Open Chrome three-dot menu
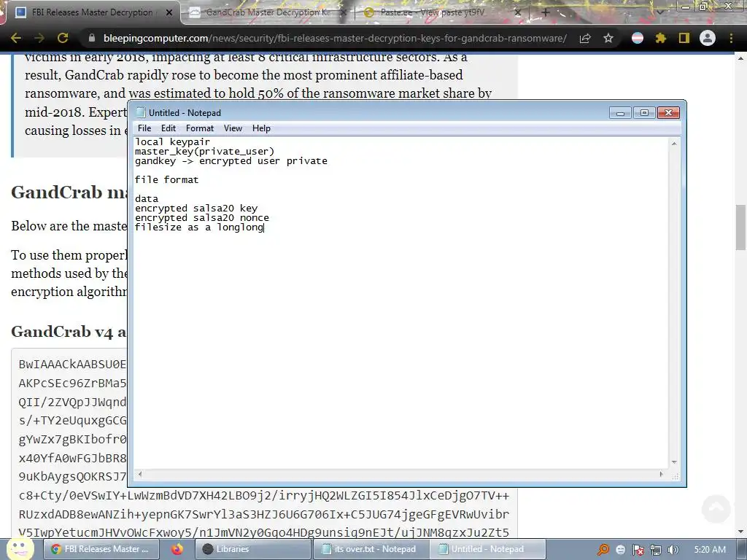 [x=731, y=38]
